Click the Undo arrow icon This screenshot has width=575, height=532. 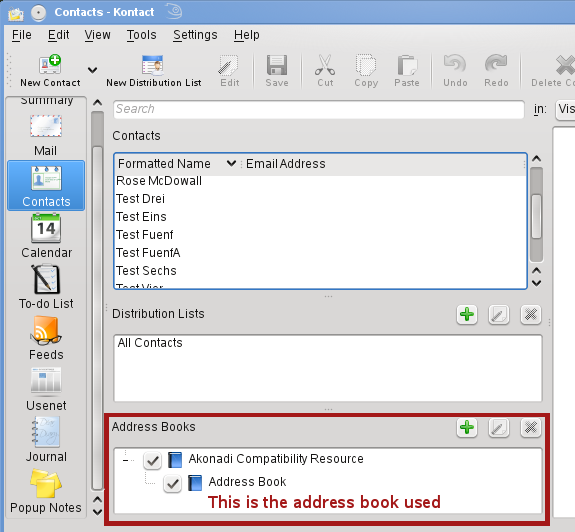[455, 65]
